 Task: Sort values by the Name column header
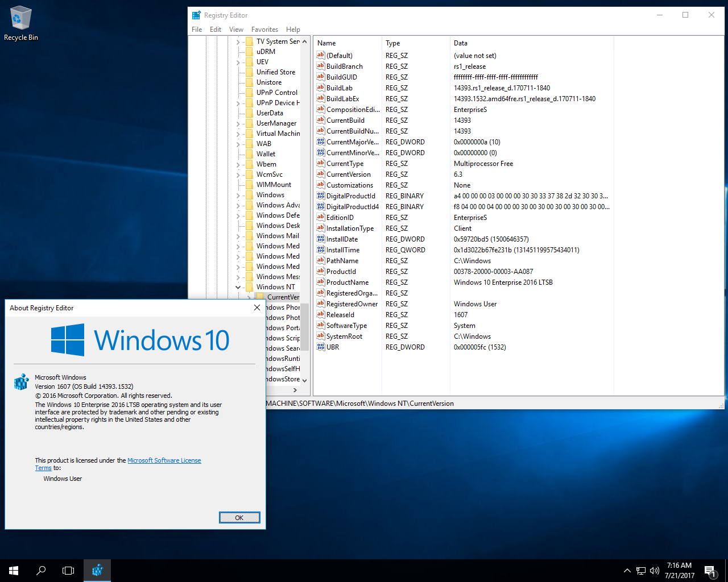pos(348,43)
